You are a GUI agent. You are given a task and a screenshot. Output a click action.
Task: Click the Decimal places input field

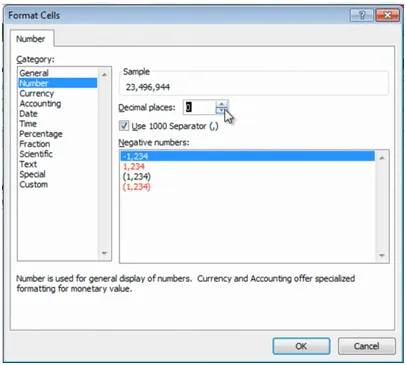(x=199, y=107)
